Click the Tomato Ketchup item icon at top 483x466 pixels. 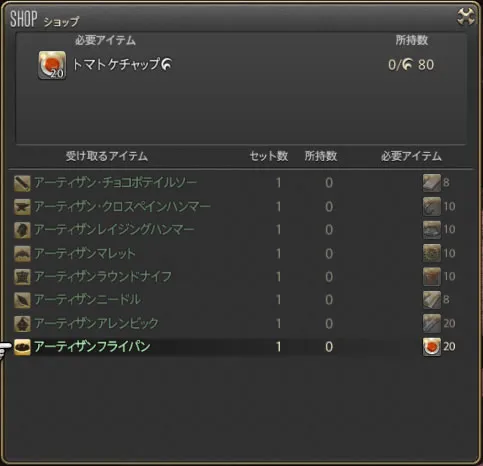tap(52, 65)
